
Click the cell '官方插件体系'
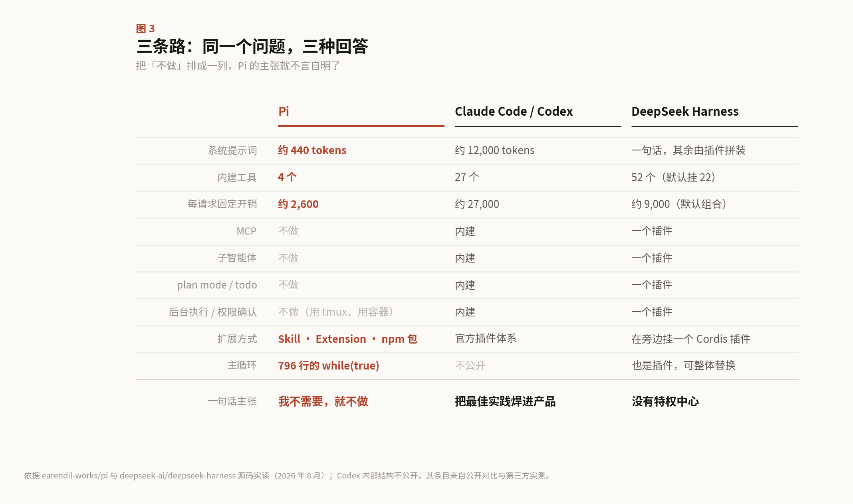pos(486,338)
